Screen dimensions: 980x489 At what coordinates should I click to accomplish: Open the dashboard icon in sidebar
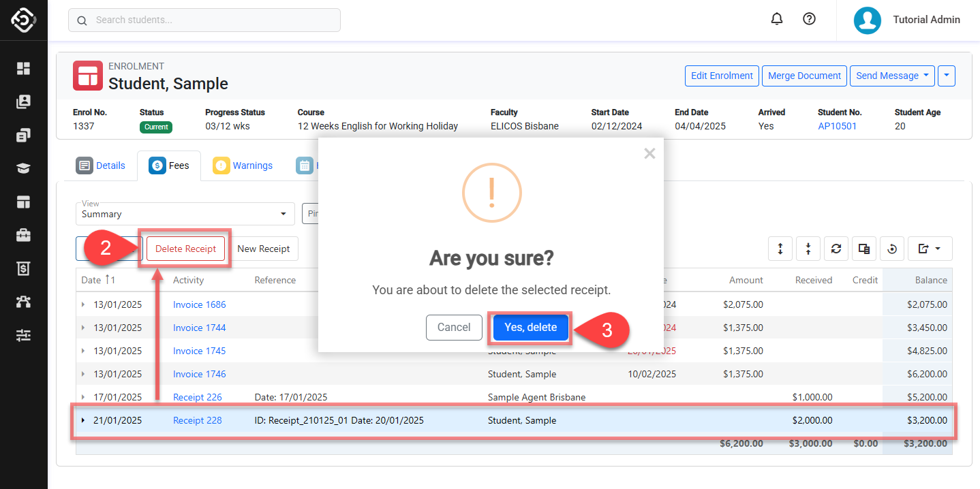pyautogui.click(x=24, y=68)
